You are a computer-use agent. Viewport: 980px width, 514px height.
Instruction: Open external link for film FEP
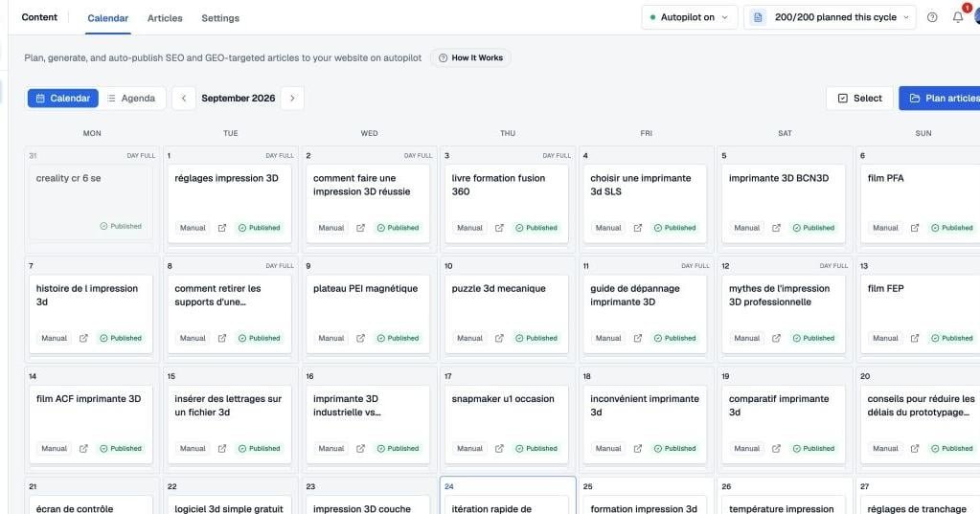(915, 338)
